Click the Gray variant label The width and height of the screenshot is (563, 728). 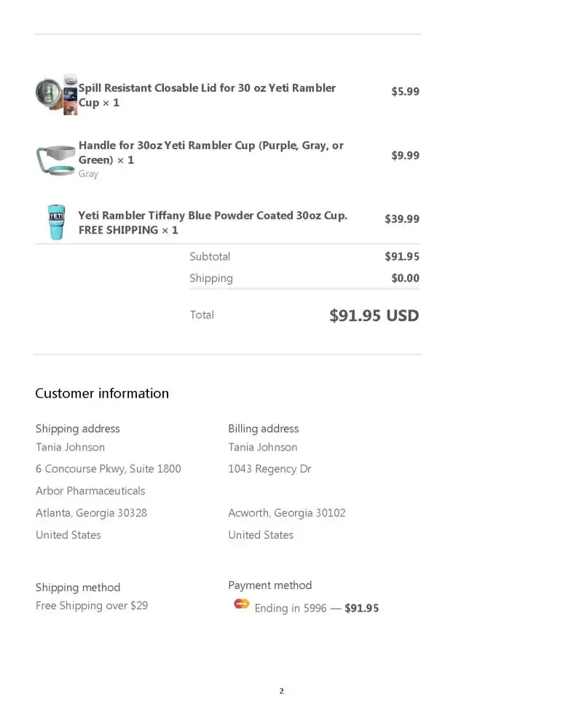88,174
